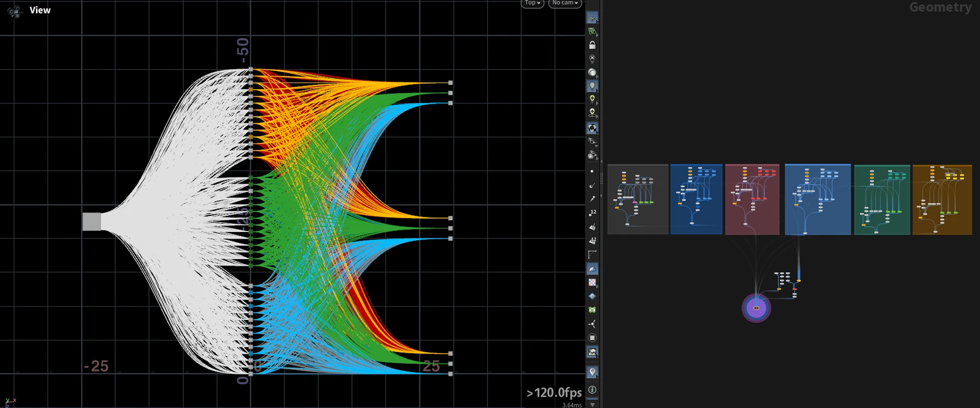Image resolution: width=980 pixels, height=408 pixels.
Task: Open the No cam camera dropdown
Action: pos(565,3)
